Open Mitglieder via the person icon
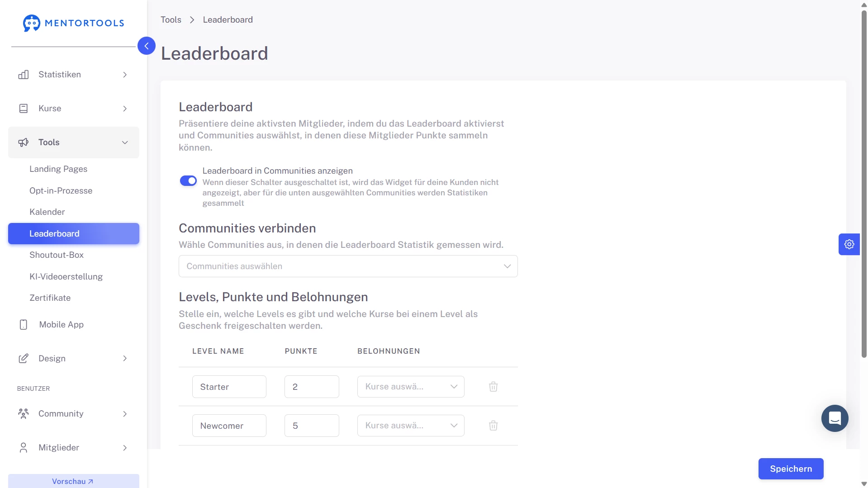The width and height of the screenshot is (868, 488). click(x=23, y=447)
